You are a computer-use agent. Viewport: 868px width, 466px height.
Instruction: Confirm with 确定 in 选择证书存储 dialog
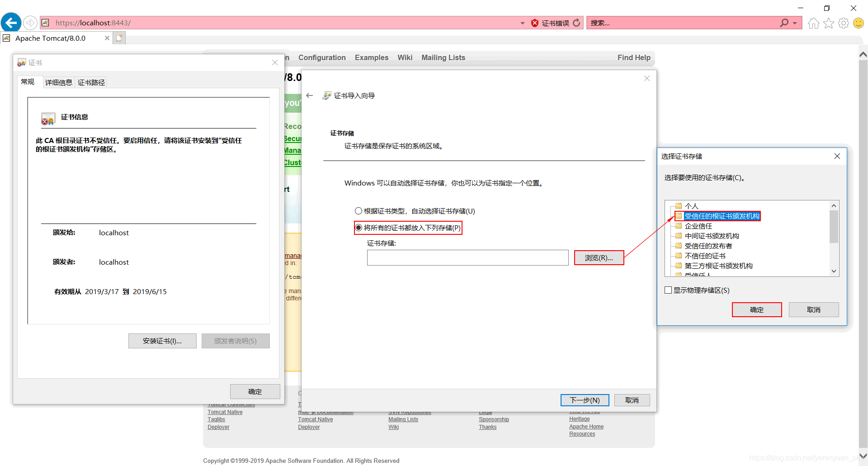point(757,309)
